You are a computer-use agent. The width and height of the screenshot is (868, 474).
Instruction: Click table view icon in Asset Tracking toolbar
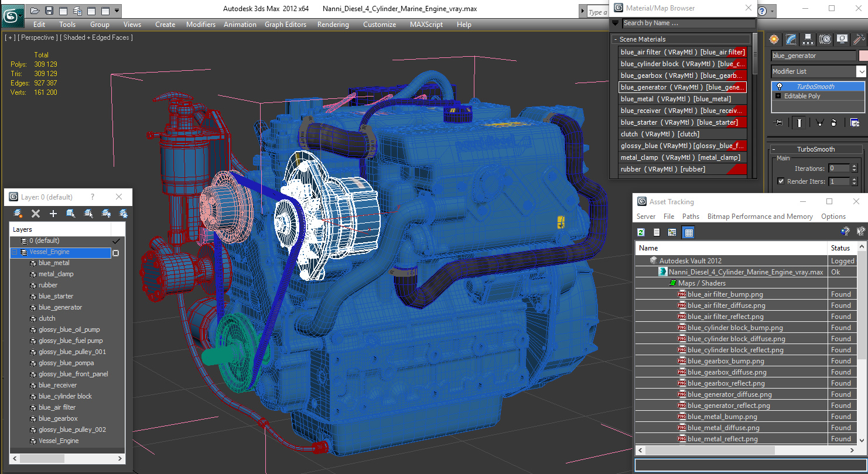point(688,232)
